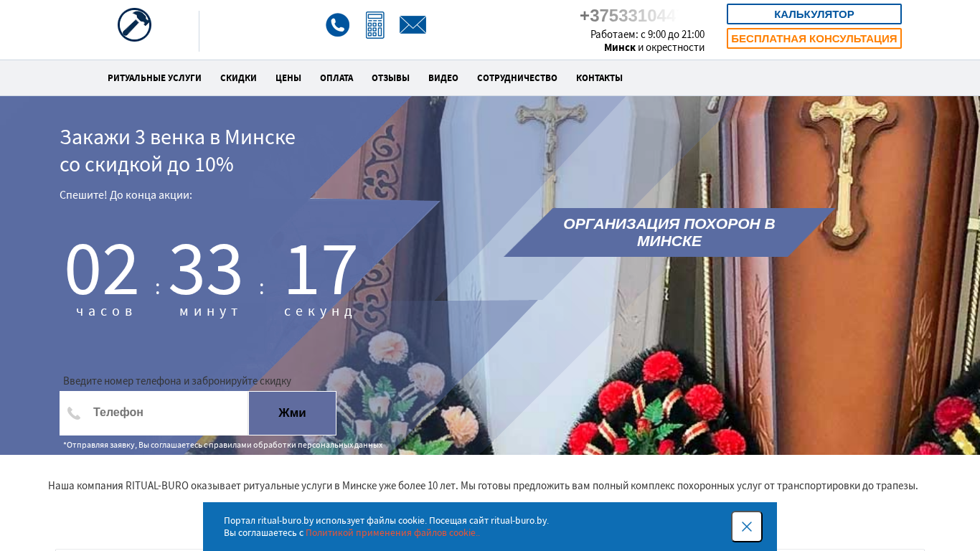Viewport: 980px width, 551px height.
Task: Click the blue phone call icon
Action: pos(337,25)
